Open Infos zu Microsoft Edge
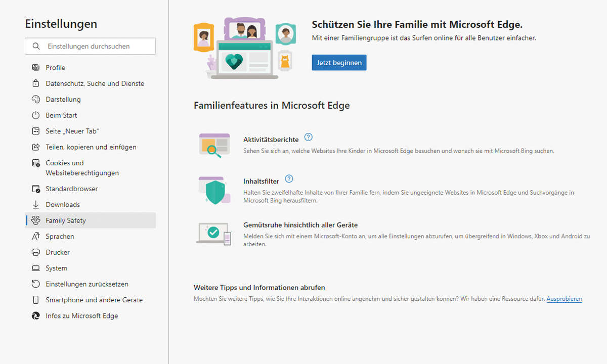Viewport: 607px width, 364px height. (90, 316)
